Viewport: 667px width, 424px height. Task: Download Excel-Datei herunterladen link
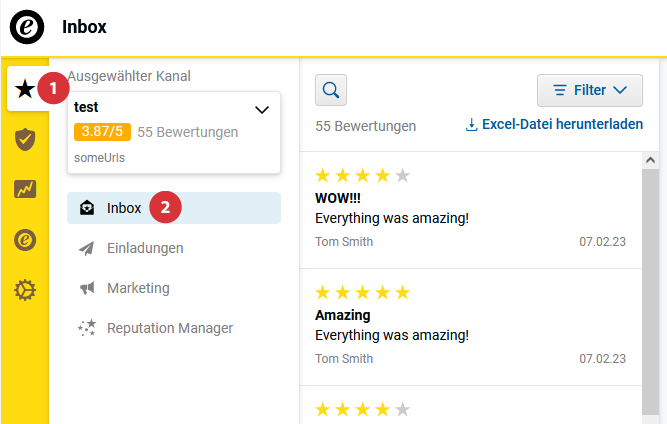tap(553, 125)
